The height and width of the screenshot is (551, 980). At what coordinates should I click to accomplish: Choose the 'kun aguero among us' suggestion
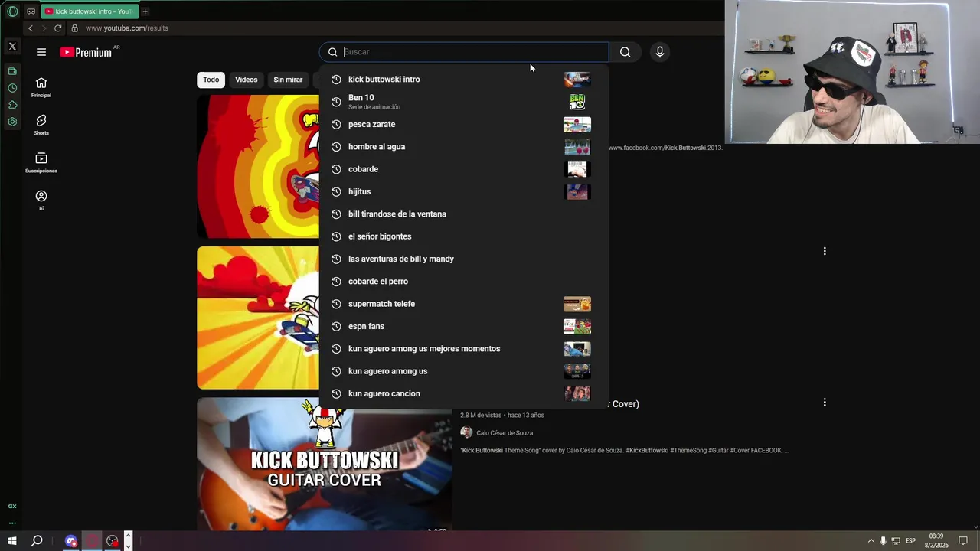pos(463,371)
